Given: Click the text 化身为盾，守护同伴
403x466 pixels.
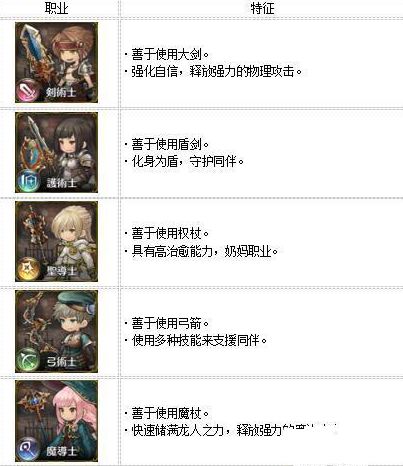Looking at the screenshot, I should pos(184,162).
